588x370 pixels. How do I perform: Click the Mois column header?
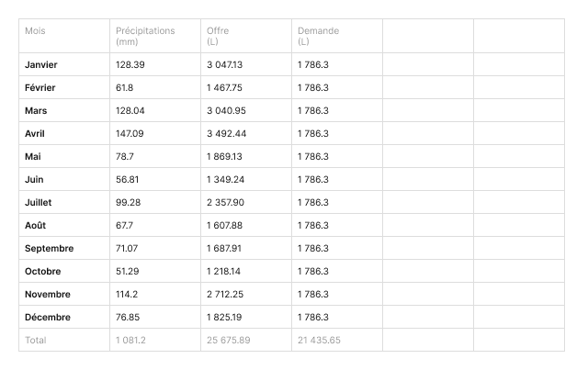pos(35,31)
